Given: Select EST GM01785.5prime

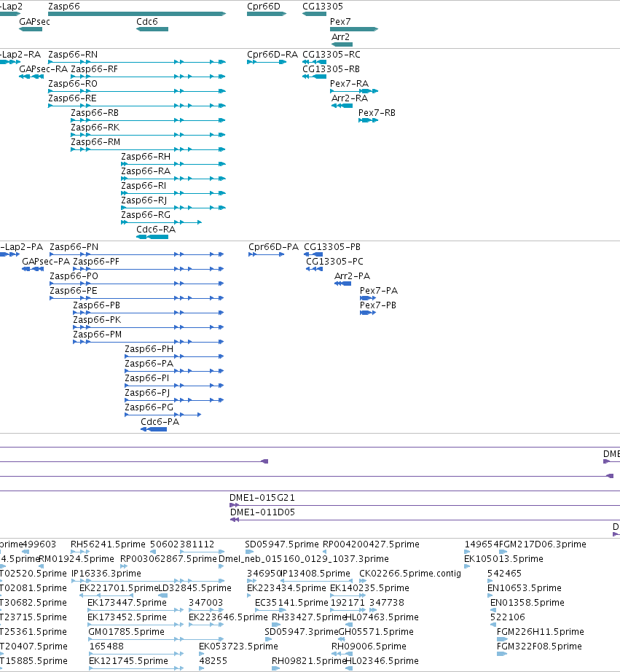Looking at the screenshot, I should tap(126, 632).
